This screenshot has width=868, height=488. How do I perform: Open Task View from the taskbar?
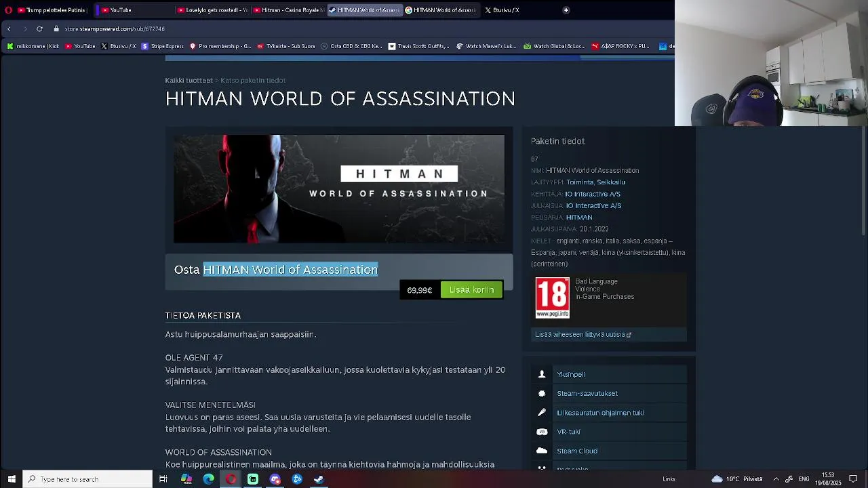163,479
